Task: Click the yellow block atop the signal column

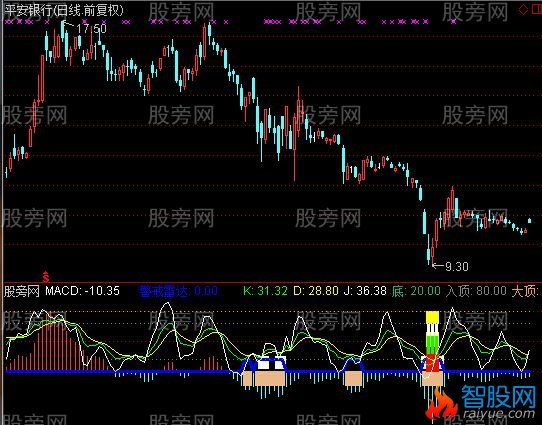Action: 432,317
